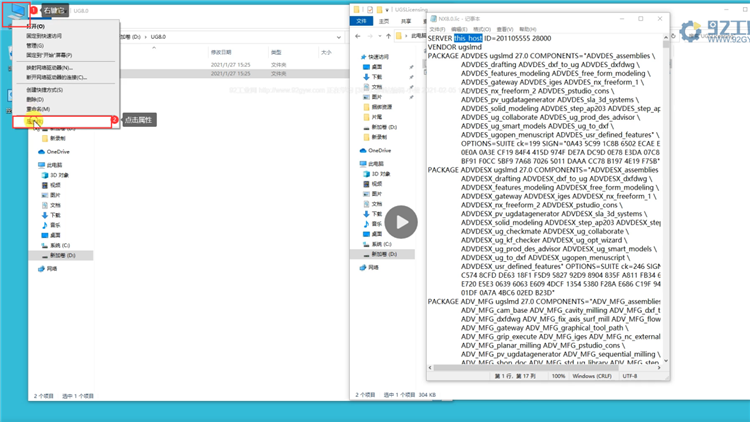
Task: Choose 创建快捷方式(S) in the context menu
Action: point(44,89)
